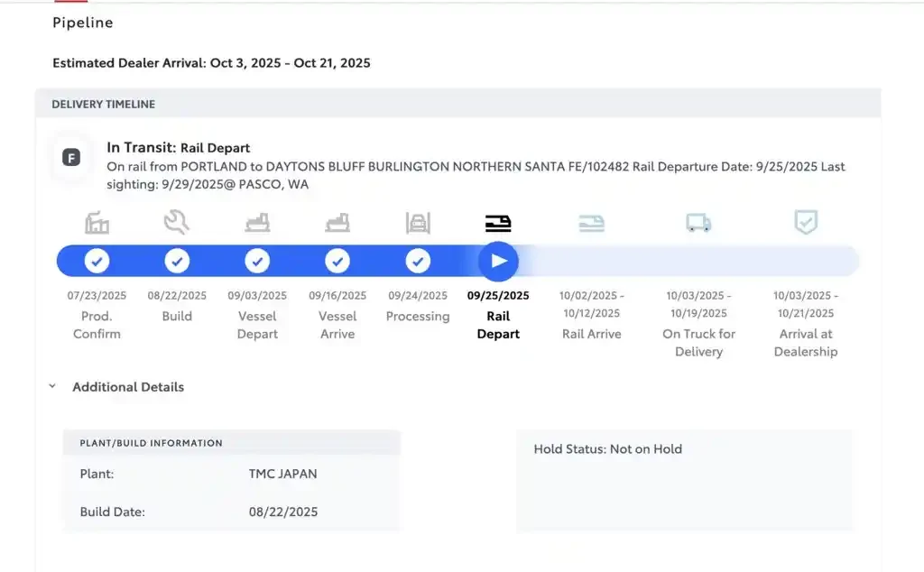Image resolution: width=924 pixels, height=572 pixels.
Task: Click the truck On Truck for Delivery icon
Action: point(698,223)
